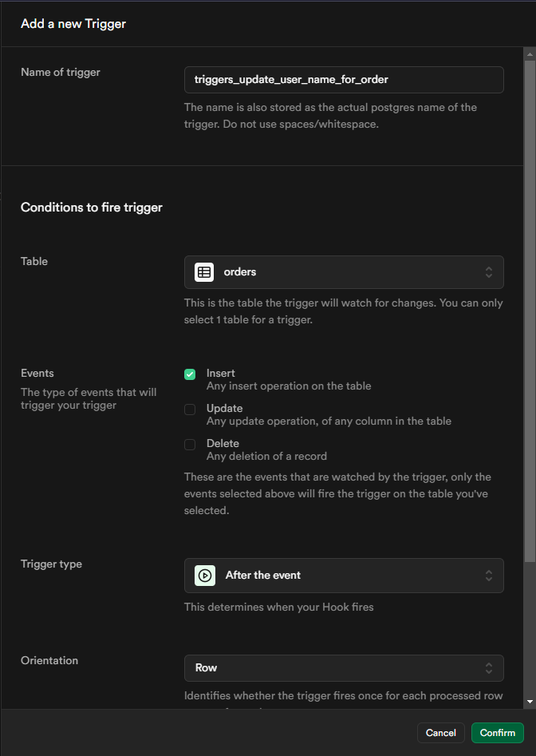Click the Name of trigger input field
The width and height of the screenshot is (536, 756).
(x=343, y=80)
